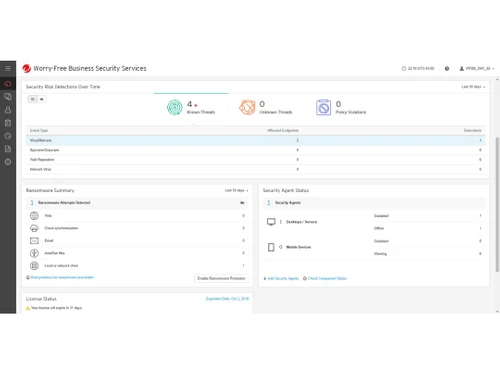Screen dimensions: 500x375
Task: Click the Trend Micro logo
Action: point(26,68)
